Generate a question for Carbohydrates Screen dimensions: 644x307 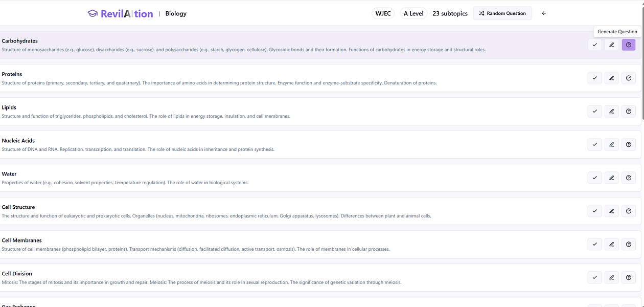point(629,45)
